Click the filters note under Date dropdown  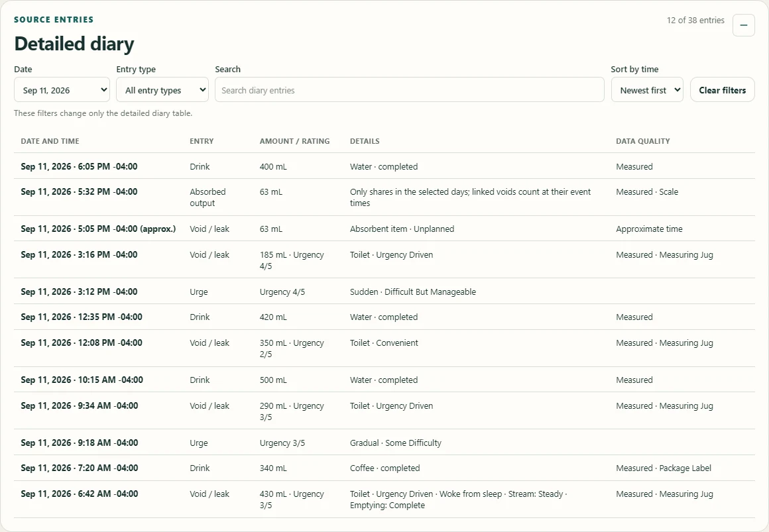coord(103,113)
